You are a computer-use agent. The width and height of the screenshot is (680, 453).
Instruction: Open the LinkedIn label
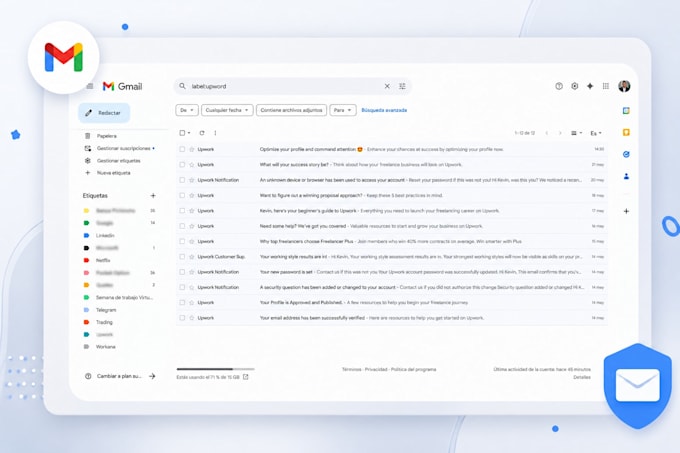105,235
